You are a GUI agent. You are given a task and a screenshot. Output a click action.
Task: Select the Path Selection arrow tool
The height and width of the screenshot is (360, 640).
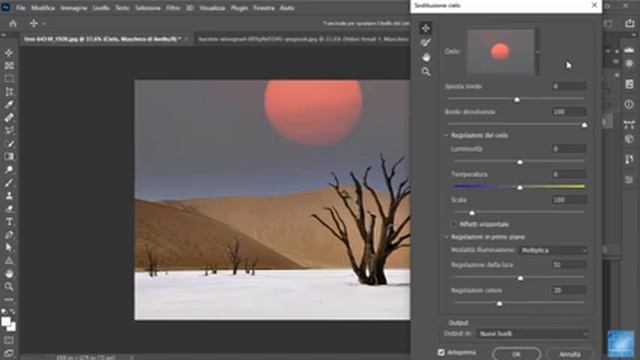pos(9,248)
